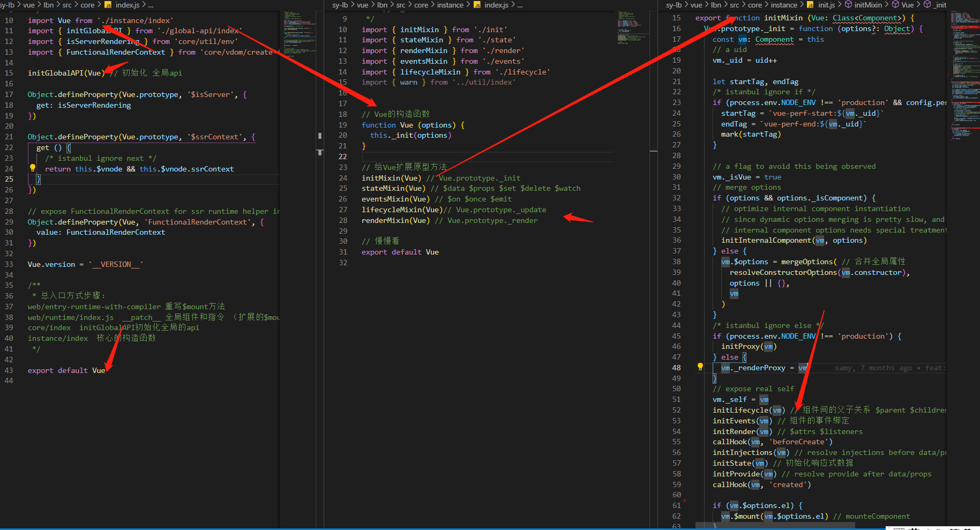Click 'vm._uid = uid++' in right editor
980x530 pixels.
(x=745, y=60)
